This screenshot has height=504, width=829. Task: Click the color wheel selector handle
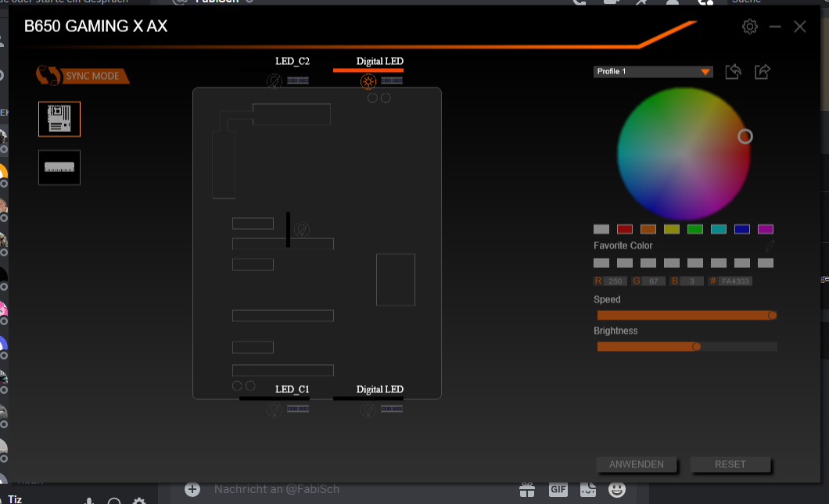(745, 137)
